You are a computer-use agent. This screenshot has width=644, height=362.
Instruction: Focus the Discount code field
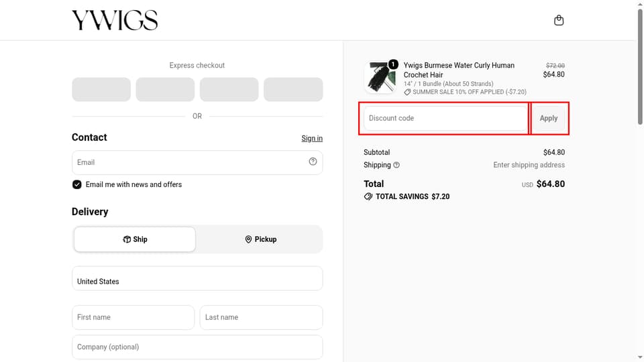pos(445,118)
